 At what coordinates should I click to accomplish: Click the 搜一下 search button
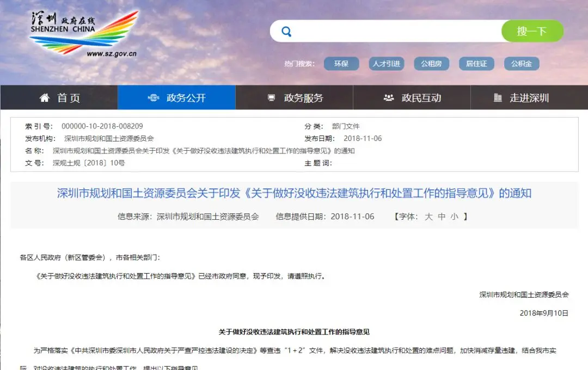pos(532,31)
